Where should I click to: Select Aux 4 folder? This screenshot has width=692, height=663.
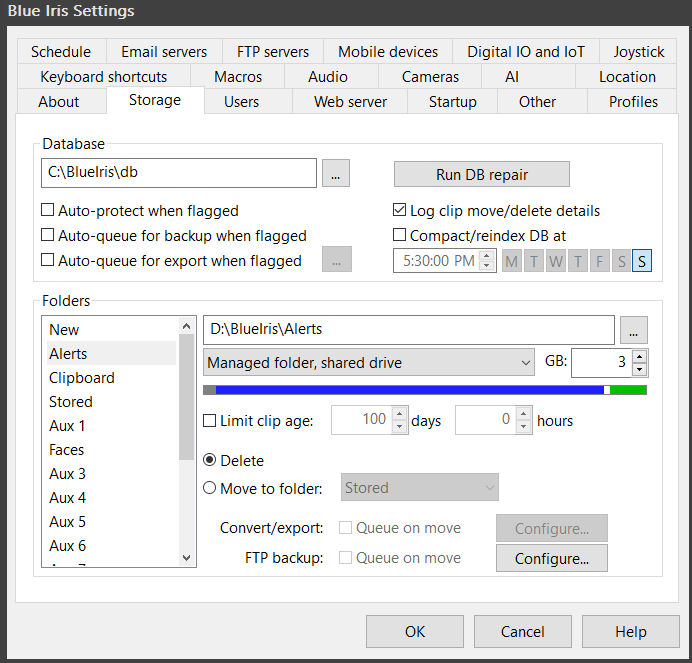click(111, 497)
